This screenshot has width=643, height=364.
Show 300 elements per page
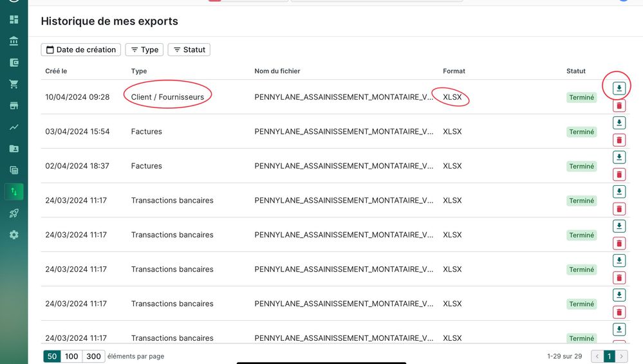click(x=93, y=356)
